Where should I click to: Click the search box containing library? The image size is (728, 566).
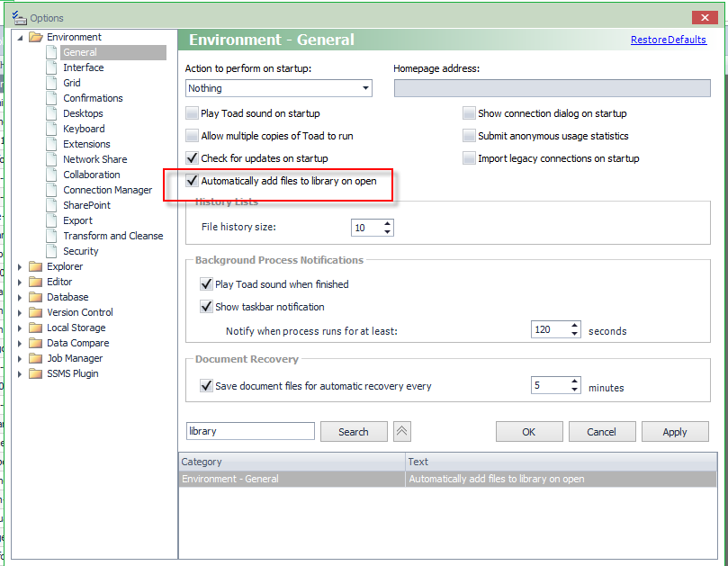(x=251, y=431)
